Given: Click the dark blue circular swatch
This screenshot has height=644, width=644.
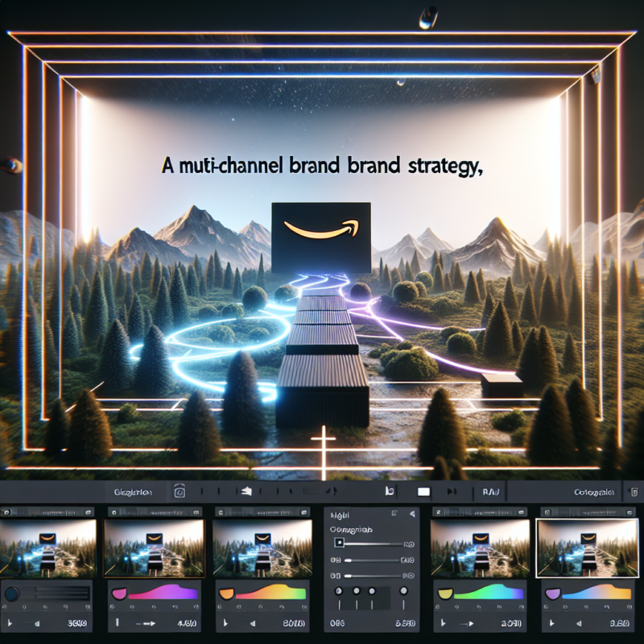Looking at the screenshot, I should pos(11,594).
